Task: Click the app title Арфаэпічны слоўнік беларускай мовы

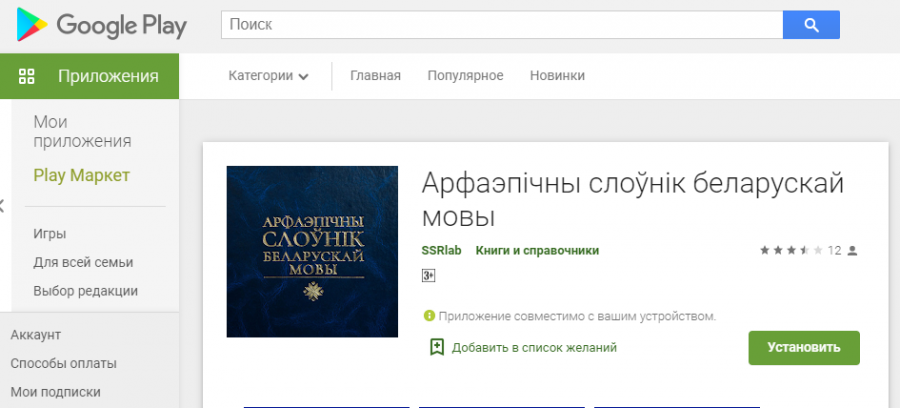Action: [x=633, y=200]
